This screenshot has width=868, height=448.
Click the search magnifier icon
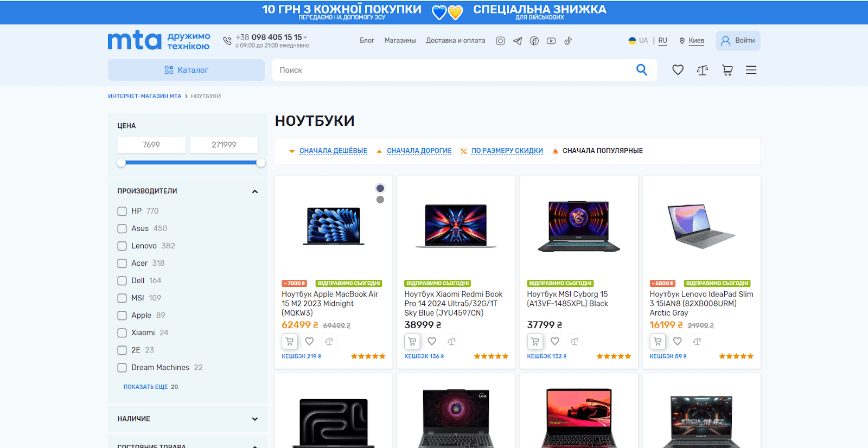(x=642, y=70)
